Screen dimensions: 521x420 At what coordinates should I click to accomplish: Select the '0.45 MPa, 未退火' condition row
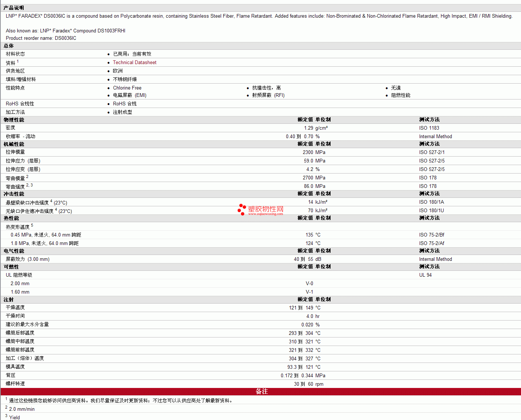click(46, 235)
